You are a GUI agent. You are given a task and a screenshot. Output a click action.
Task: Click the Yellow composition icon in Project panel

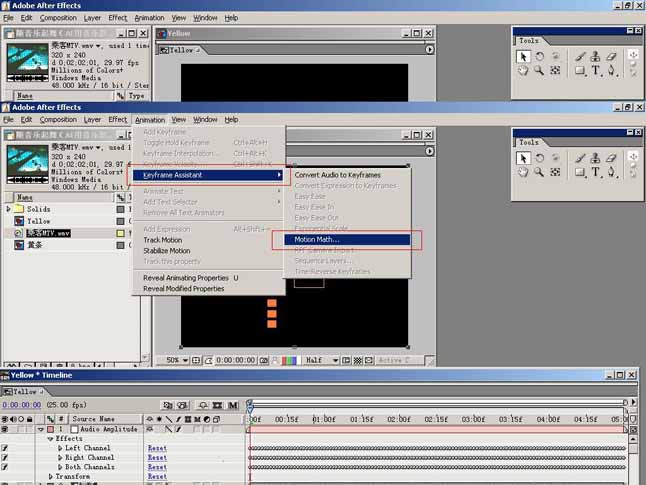[19, 221]
